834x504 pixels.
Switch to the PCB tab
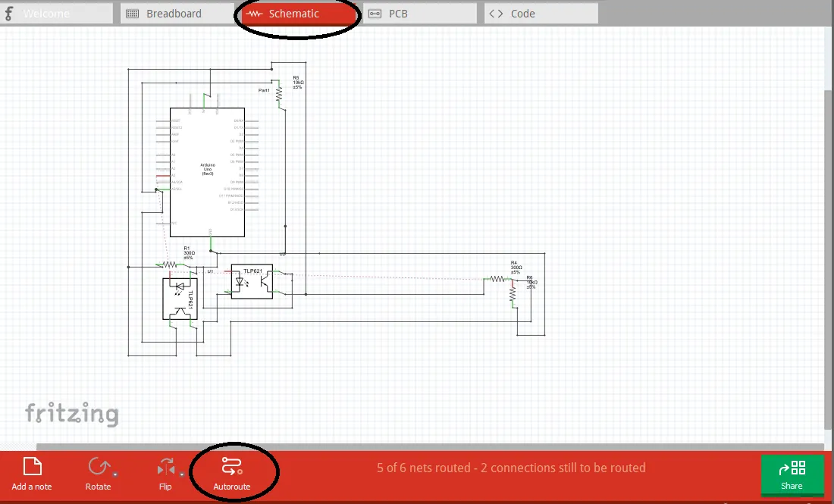(x=420, y=14)
